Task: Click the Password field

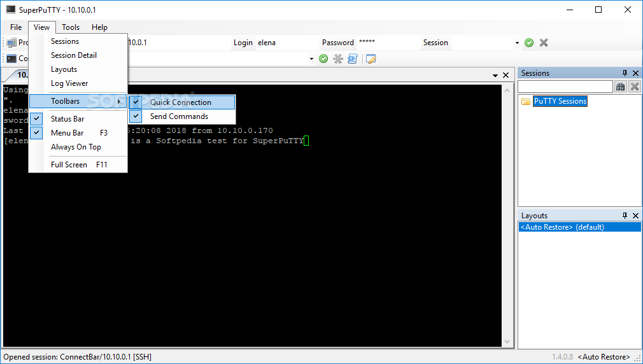Action: click(388, 43)
